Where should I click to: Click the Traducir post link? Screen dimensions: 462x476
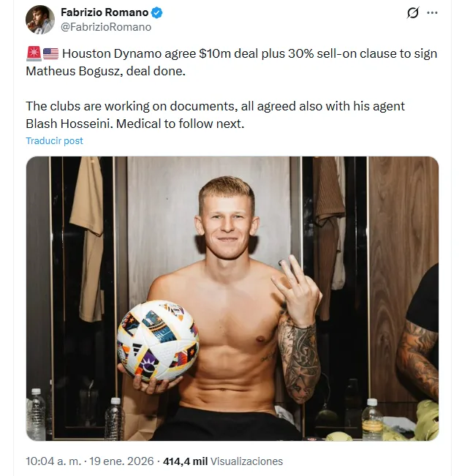point(54,141)
